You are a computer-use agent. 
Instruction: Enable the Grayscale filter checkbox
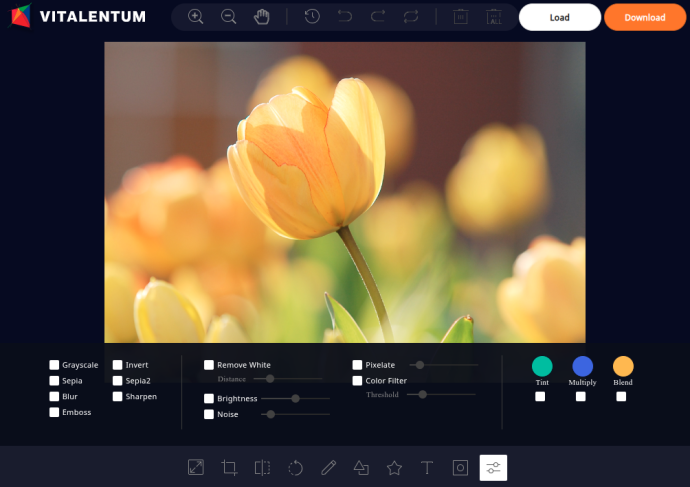pyautogui.click(x=55, y=365)
